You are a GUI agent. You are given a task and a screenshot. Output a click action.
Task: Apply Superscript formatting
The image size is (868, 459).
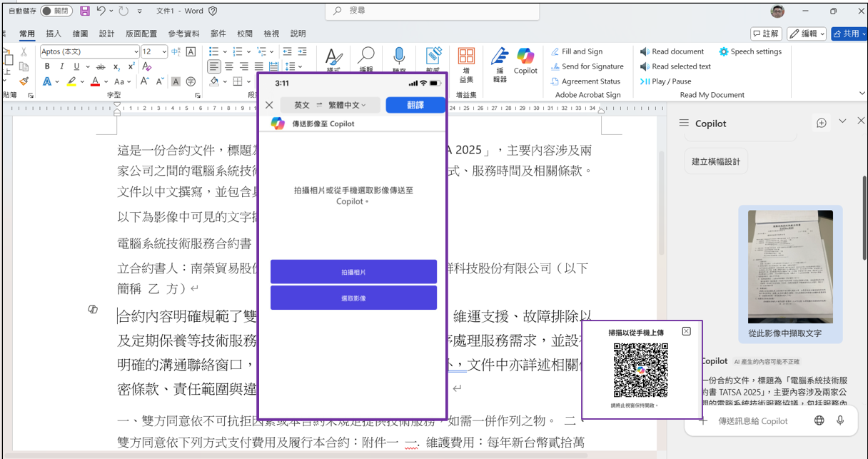(132, 66)
